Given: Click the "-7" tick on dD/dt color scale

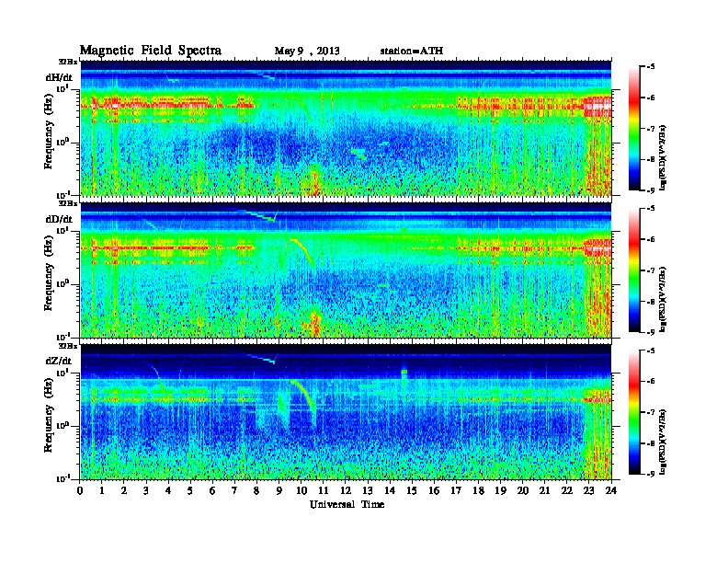Looking at the screenshot, I should coord(651,270).
